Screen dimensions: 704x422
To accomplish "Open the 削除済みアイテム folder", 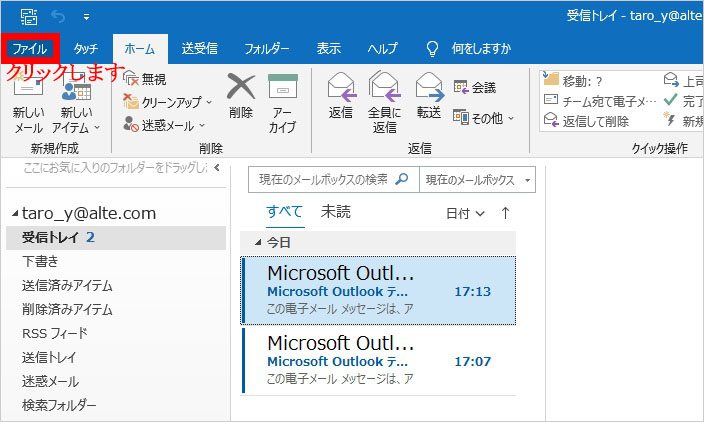I will (67, 309).
